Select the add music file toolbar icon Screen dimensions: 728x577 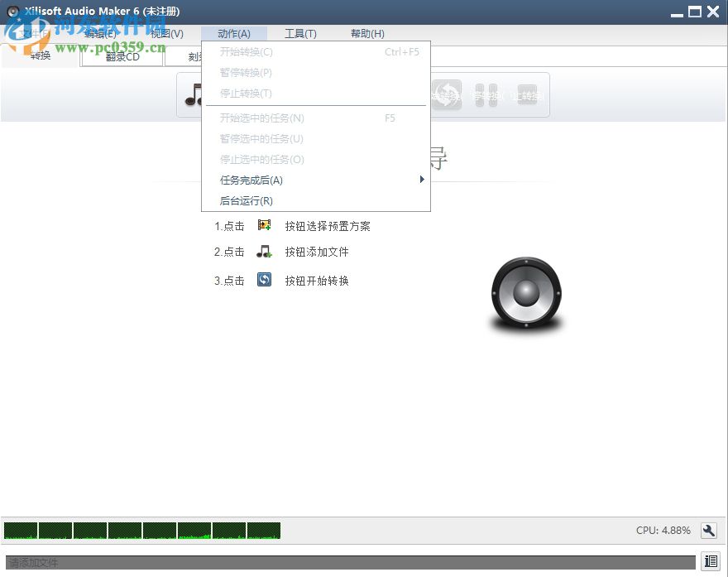(194, 95)
